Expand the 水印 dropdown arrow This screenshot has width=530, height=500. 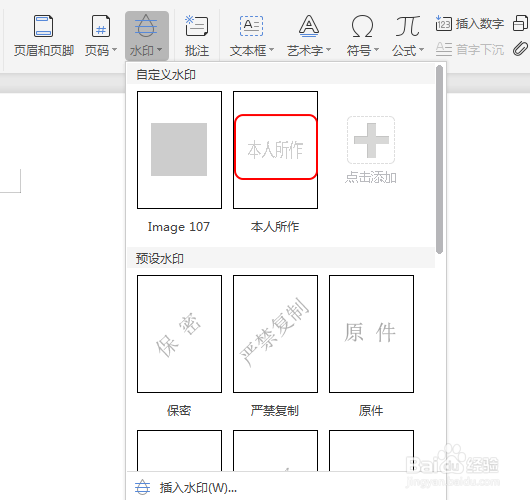(160, 50)
